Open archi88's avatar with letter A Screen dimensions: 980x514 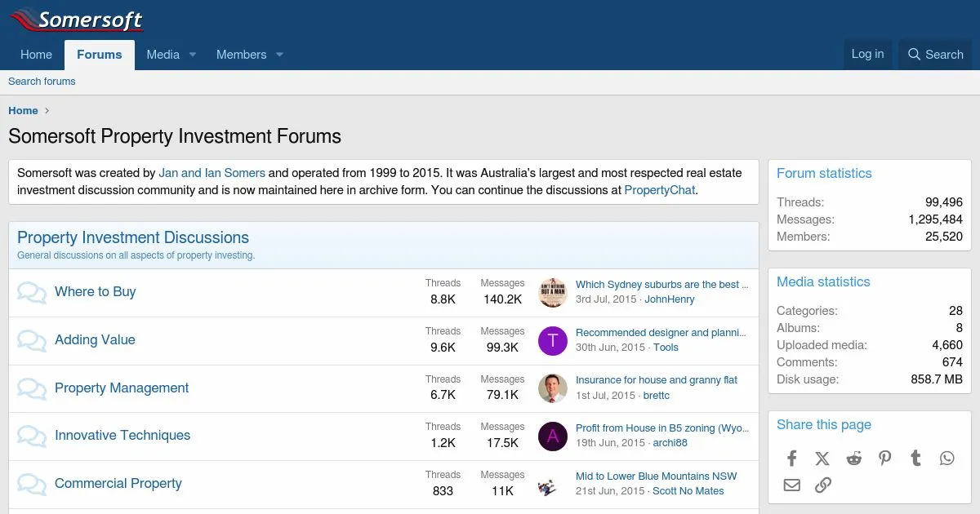[553, 436]
